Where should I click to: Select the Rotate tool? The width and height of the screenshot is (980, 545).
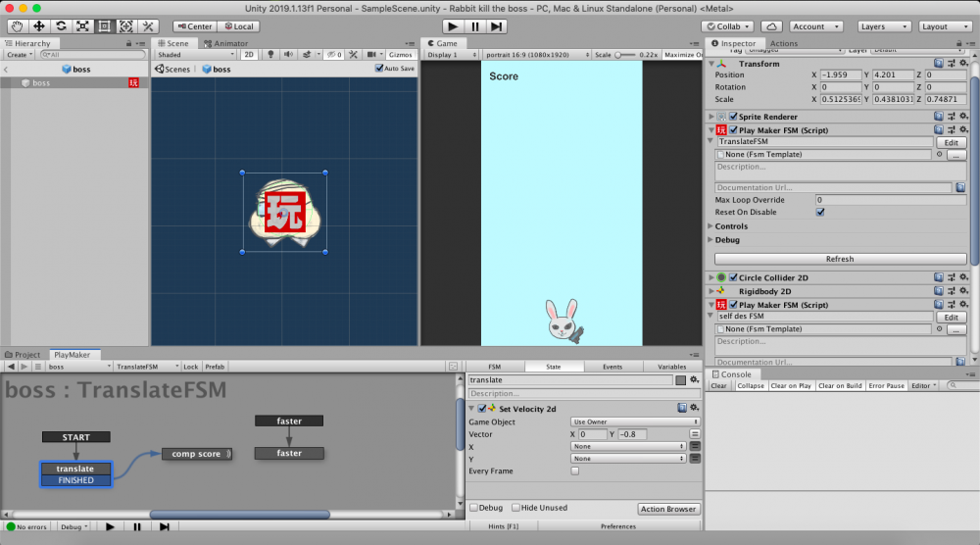point(61,26)
